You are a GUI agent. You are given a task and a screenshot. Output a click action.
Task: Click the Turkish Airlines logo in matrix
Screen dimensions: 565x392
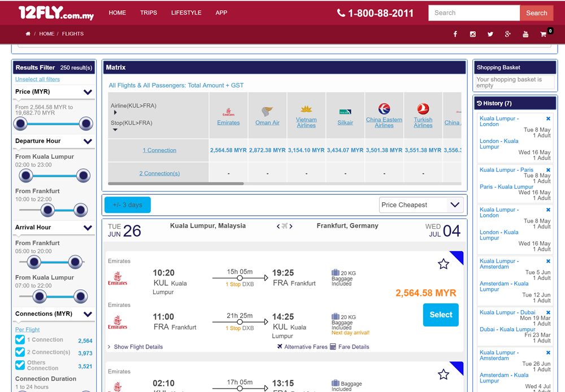pyautogui.click(x=423, y=108)
